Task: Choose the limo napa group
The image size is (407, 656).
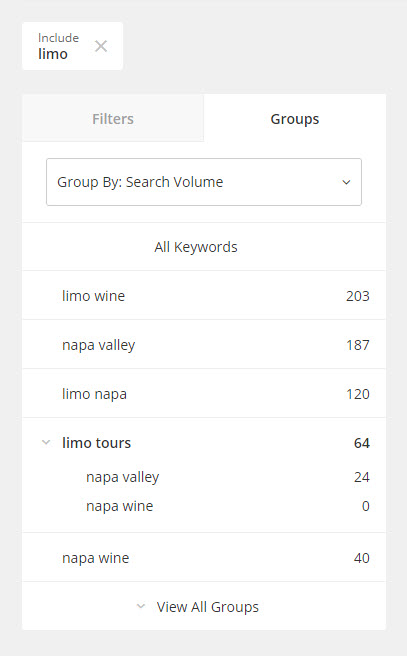Action: [204, 394]
